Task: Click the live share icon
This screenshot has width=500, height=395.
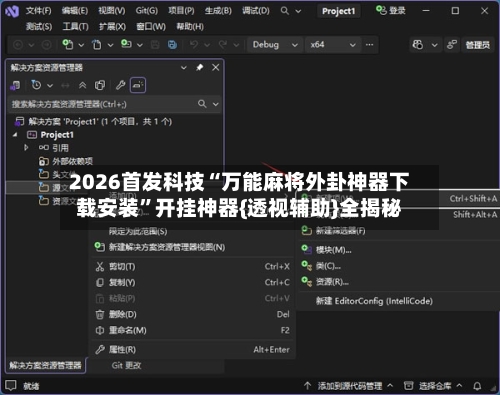Action: (452, 45)
